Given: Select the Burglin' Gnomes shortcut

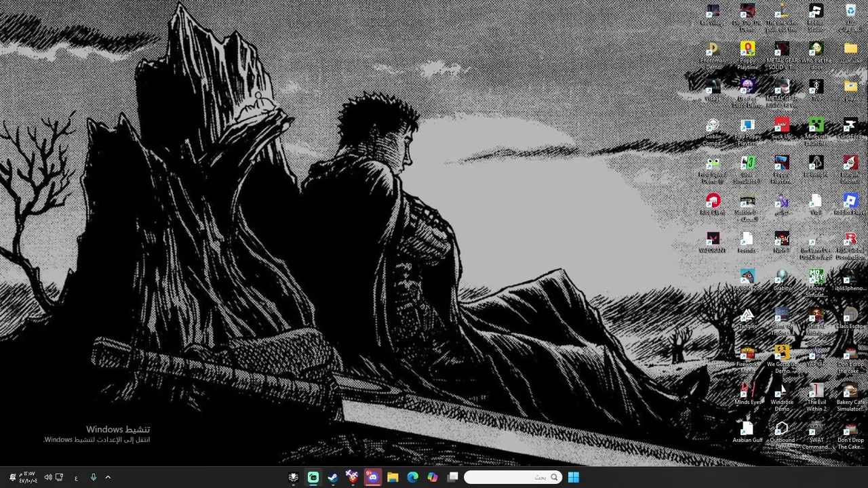Looking at the screenshot, I should click(x=850, y=170).
